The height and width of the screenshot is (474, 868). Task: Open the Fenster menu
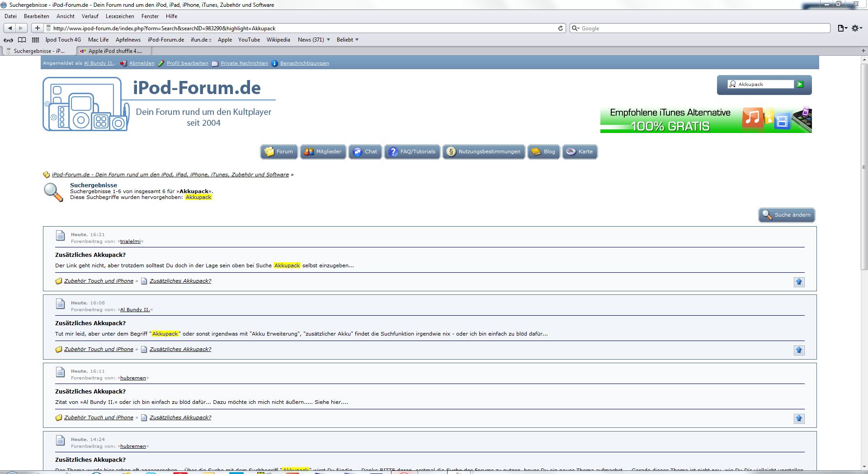pos(150,16)
